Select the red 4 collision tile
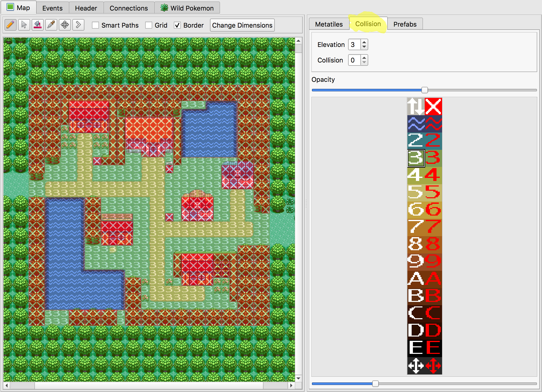Screen dimensions: 542x392 coord(433,176)
